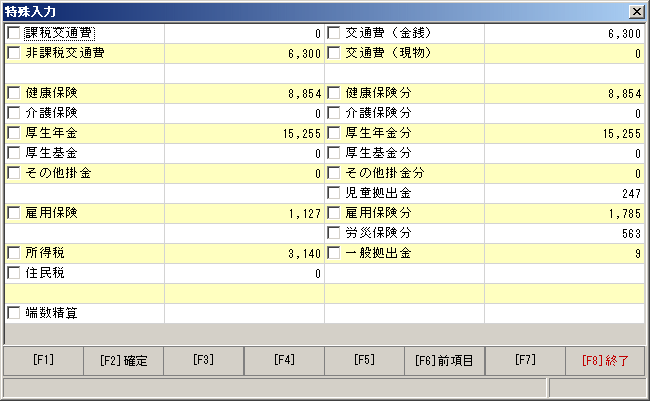
Task: Exit with the [F8]終了 button
Action: coord(605,361)
